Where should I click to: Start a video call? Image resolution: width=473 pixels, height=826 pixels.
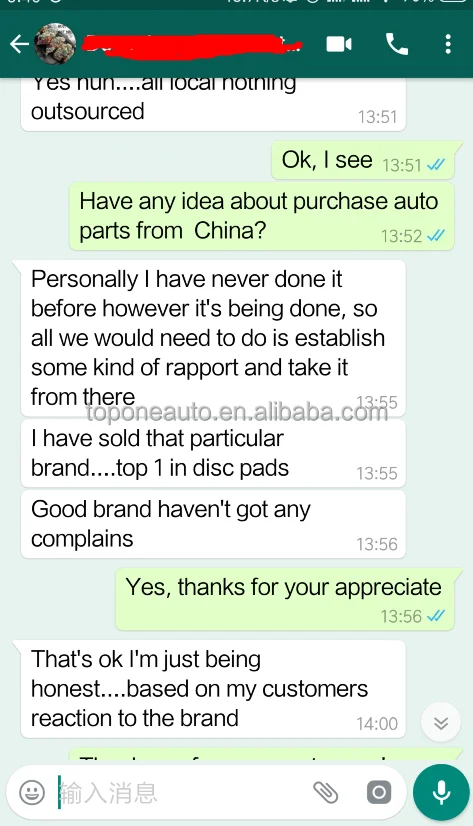(x=339, y=44)
